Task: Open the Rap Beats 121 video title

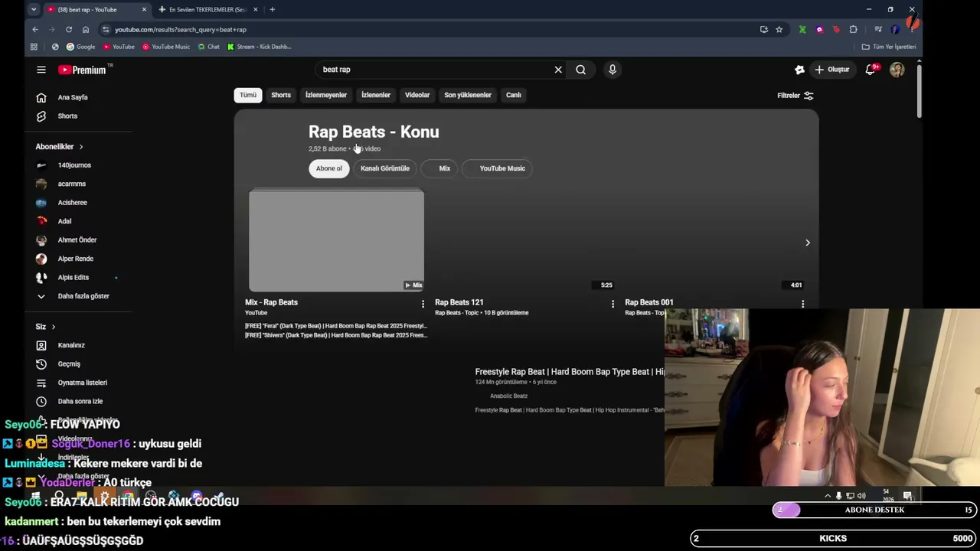Action: tap(459, 302)
